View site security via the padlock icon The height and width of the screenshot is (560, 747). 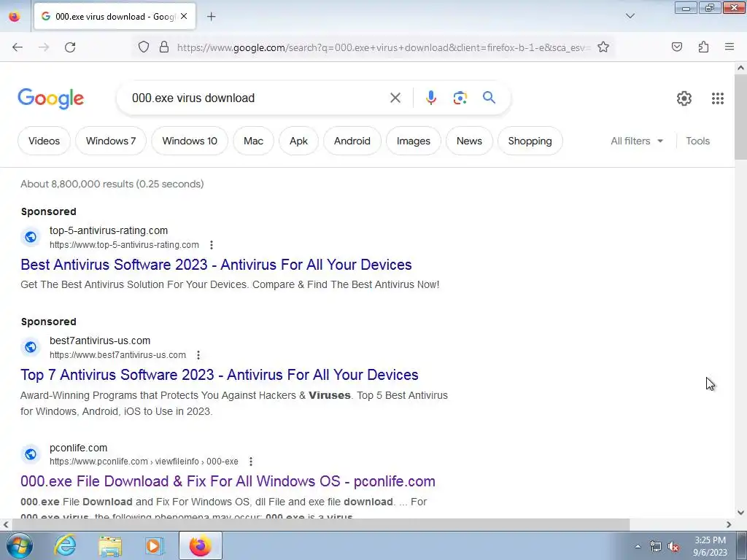coord(164,47)
